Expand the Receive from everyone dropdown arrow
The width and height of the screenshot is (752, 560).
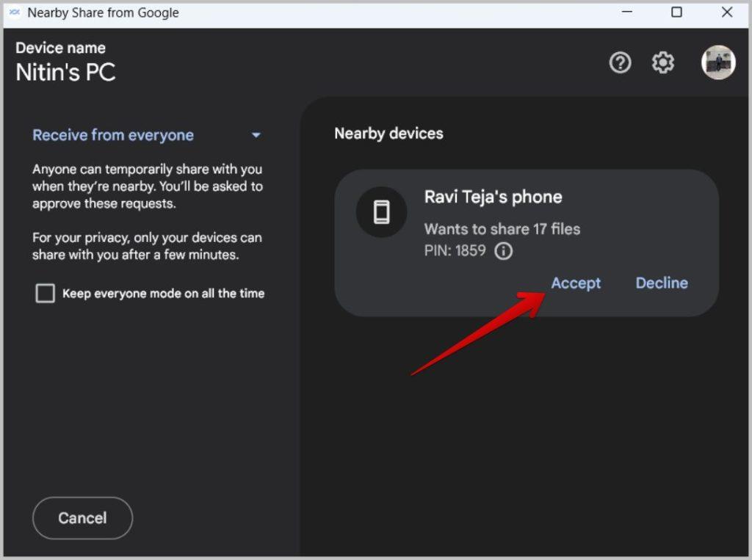pyautogui.click(x=256, y=135)
